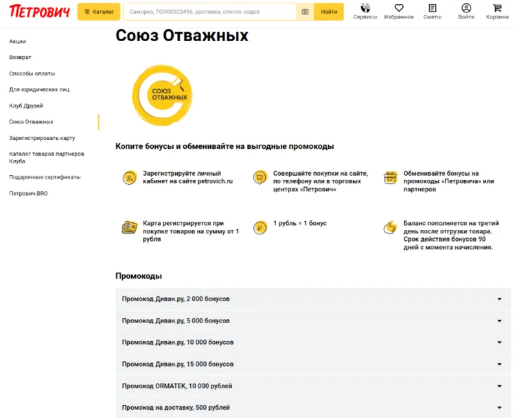Open Клуб Друзей sidebar link
The image size is (515, 420).
point(26,106)
